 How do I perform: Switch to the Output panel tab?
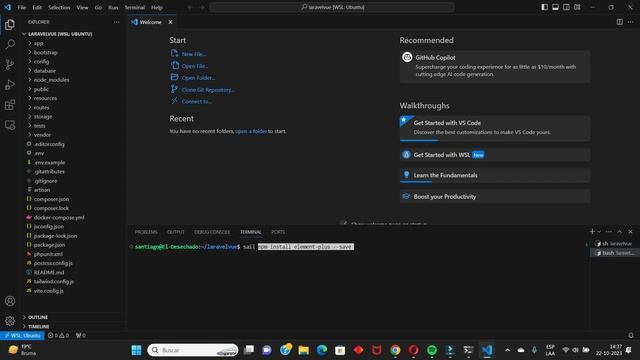[176, 232]
